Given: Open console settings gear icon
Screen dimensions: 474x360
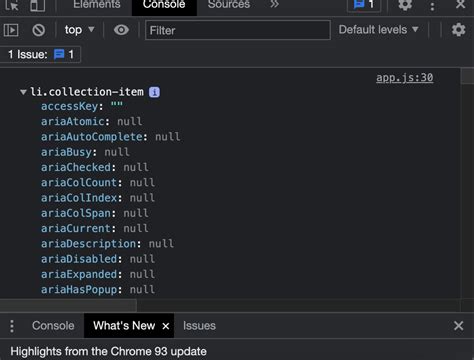Looking at the screenshot, I should pyautogui.click(x=458, y=30).
